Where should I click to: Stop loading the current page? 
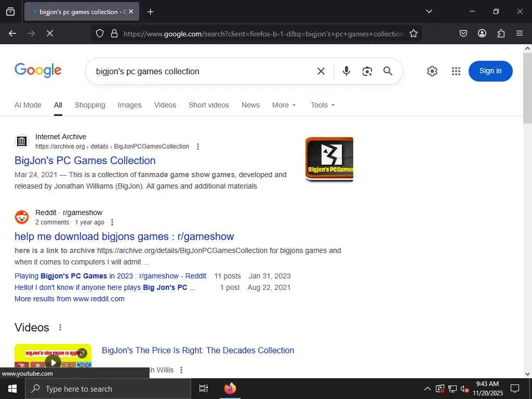click(x=49, y=33)
